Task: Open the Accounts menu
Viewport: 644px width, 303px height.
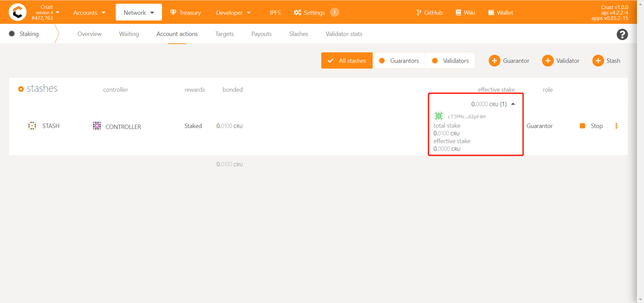Action: click(89, 12)
